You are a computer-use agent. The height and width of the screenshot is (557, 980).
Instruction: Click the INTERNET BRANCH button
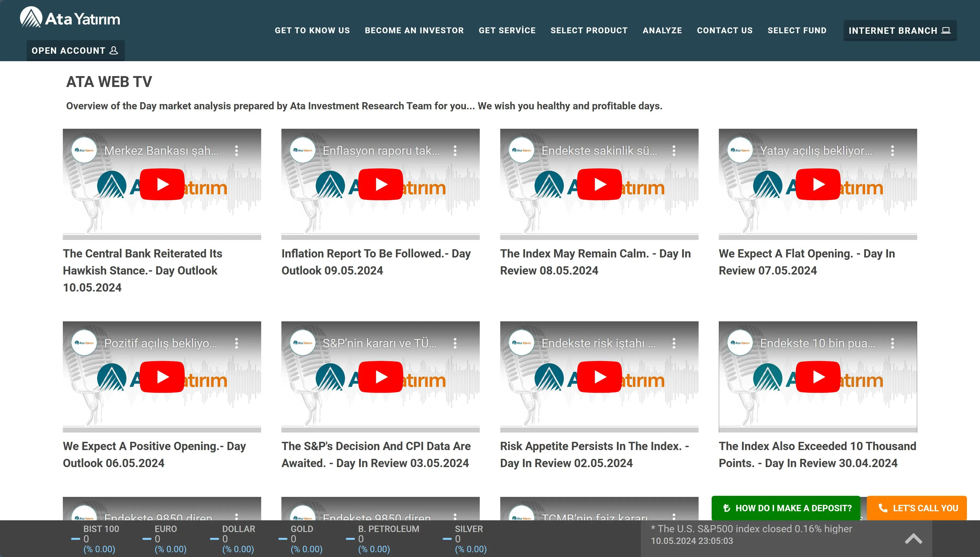coord(900,31)
